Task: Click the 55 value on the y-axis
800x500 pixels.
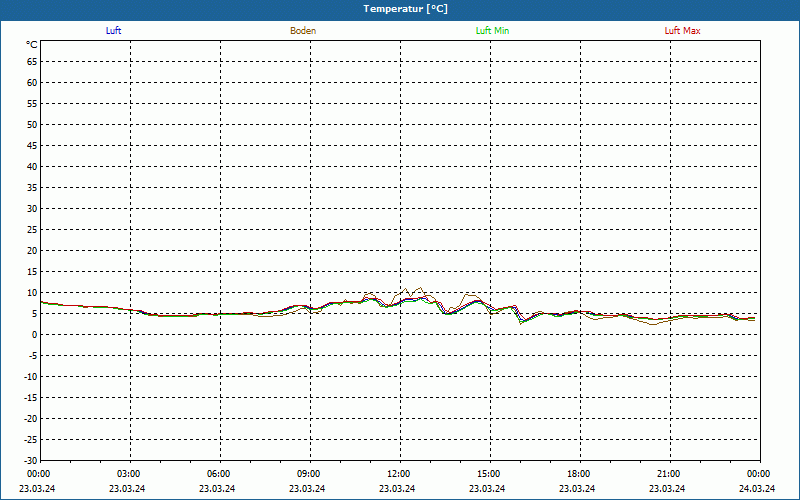Action: (32, 104)
